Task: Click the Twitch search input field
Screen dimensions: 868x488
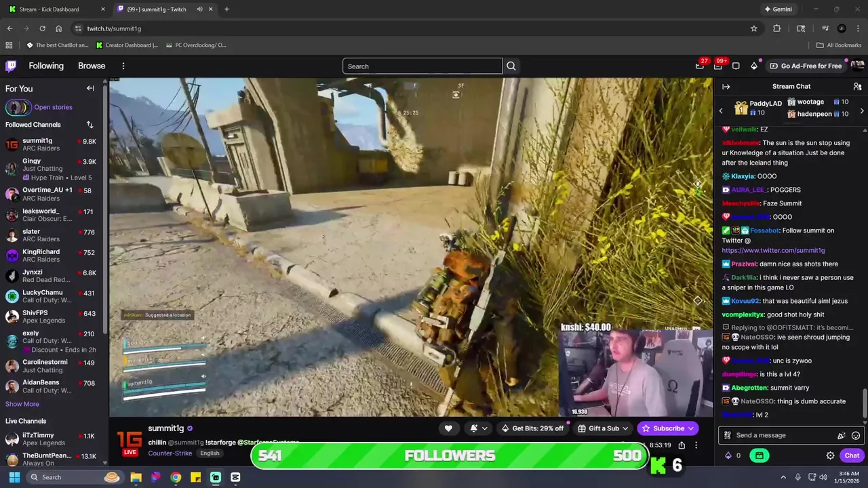Action: tap(422, 66)
